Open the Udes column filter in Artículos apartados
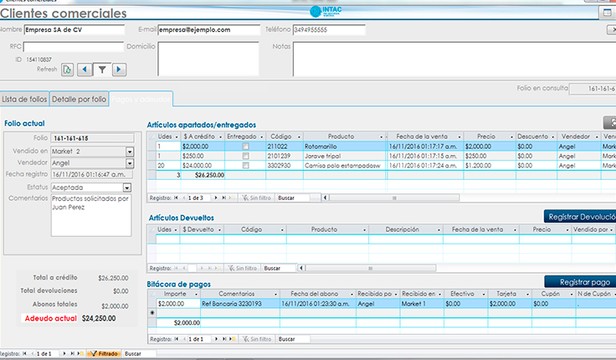This screenshot has width=616, height=360. [x=176, y=137]
